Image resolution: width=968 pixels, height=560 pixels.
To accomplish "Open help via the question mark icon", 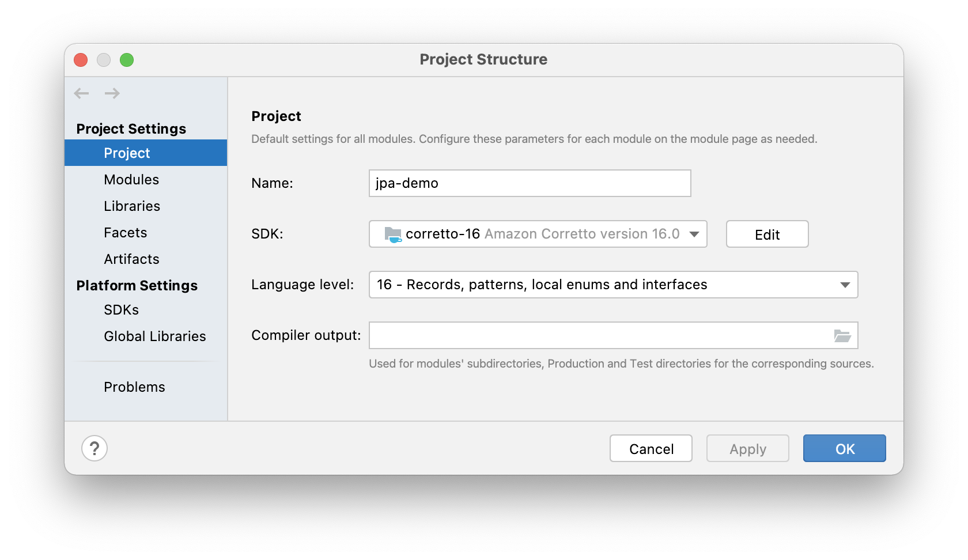I will pos(95,448).
